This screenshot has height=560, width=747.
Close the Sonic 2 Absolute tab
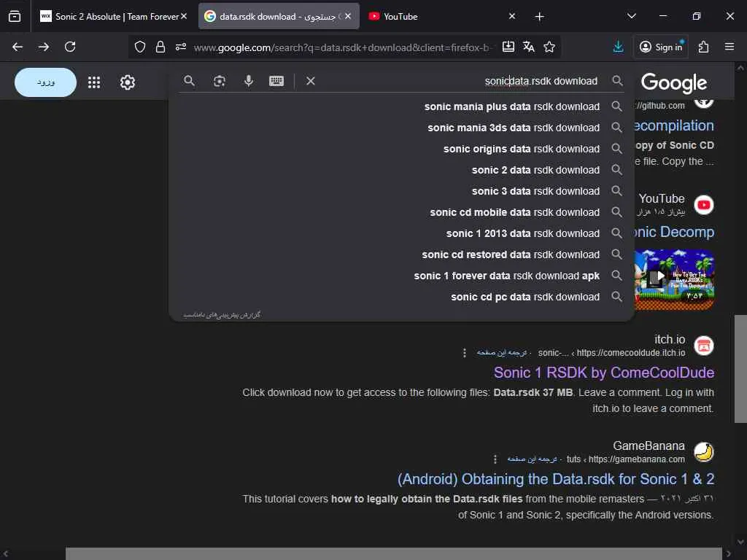(x=183, y=16)
